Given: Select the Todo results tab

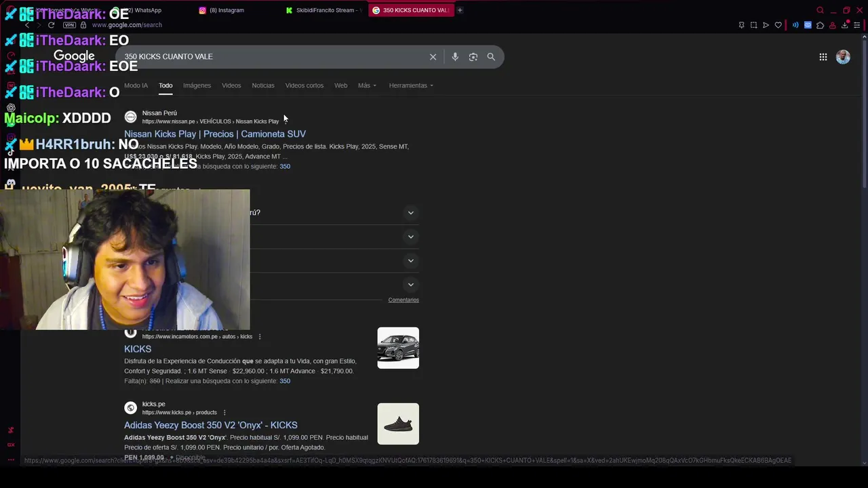Looking at the screenshot, I should click(x=165, y=85).
